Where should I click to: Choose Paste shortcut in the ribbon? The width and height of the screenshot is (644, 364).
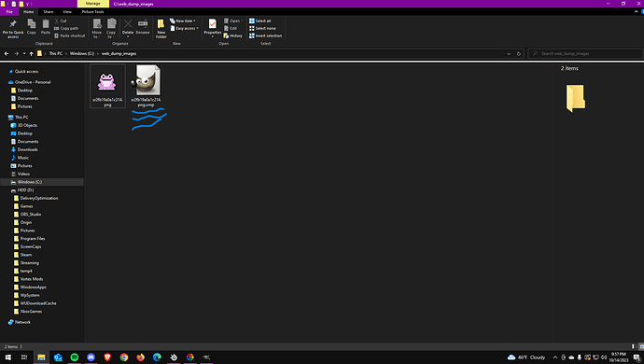(69, 35)
